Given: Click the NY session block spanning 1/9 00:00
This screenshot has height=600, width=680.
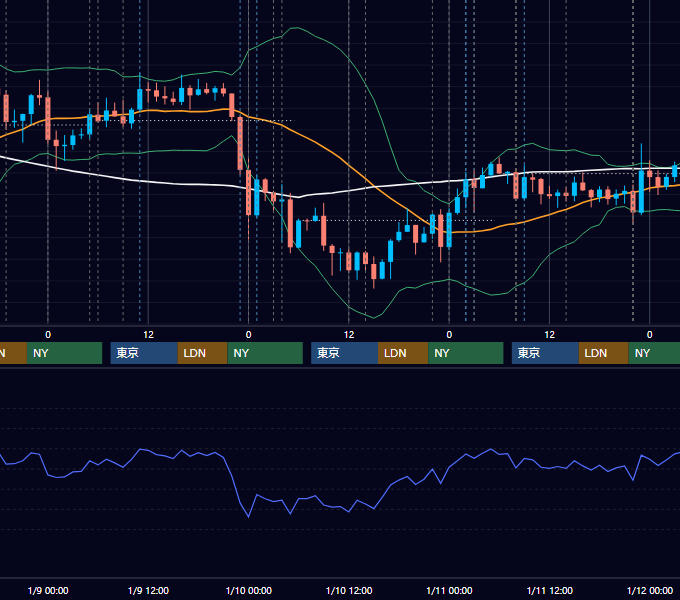Looking at the screenshot, I should pyautogui.click(x=64, y=353).
